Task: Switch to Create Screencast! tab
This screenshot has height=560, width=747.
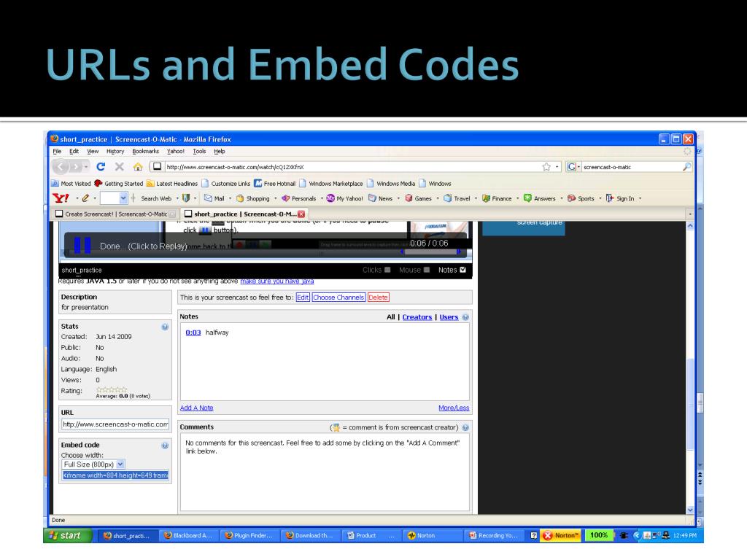Action: [115, 214]
